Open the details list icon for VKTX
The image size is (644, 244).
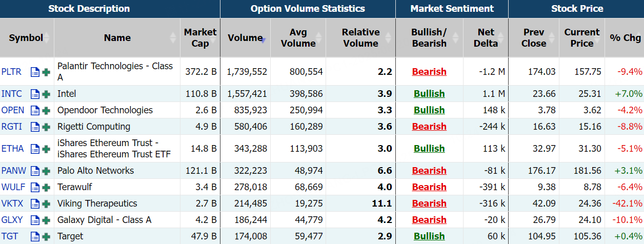(x=35, y=204)
